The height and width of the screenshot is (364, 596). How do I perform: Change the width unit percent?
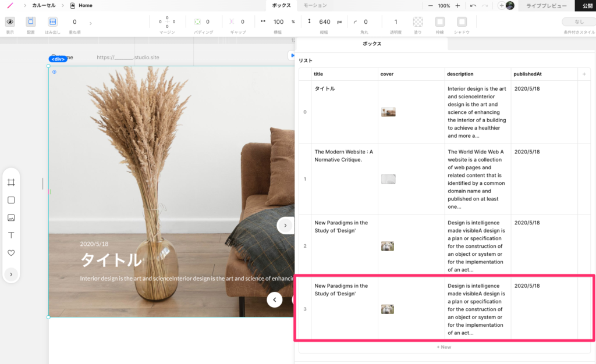click(293, 22)
